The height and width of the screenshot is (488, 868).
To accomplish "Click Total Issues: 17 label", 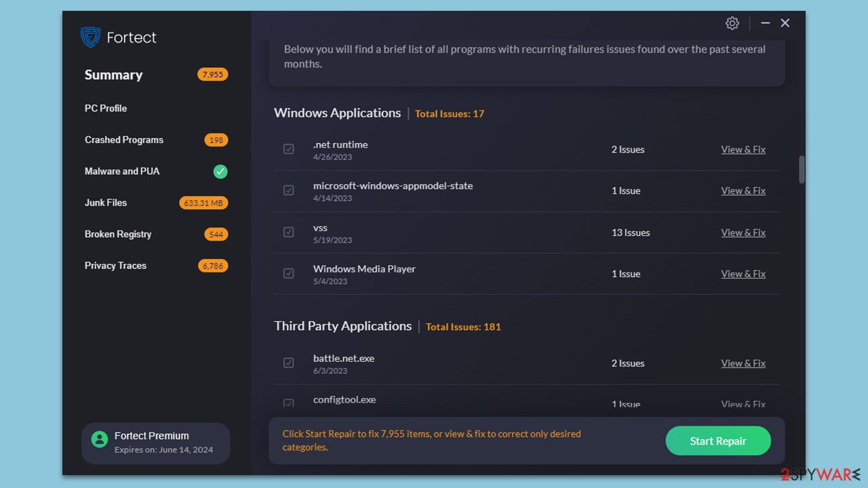I will (x=450, y=114).
